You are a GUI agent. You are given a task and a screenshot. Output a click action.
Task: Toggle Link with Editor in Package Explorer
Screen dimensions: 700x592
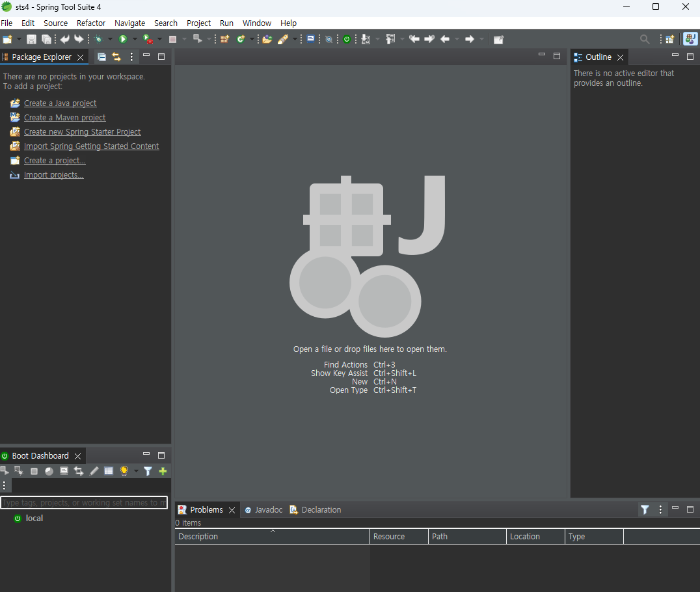pos(116,57)
